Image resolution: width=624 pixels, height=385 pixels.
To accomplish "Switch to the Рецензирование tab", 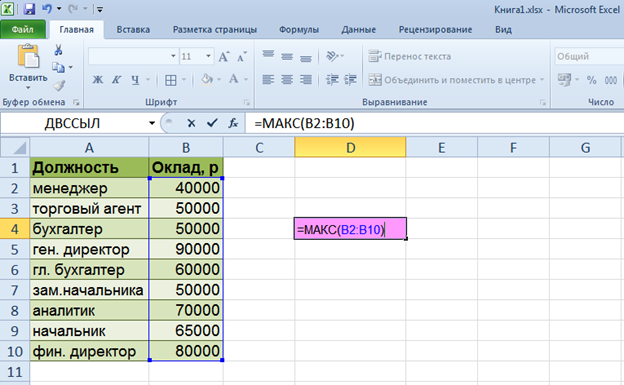I will [x=435, y=30].
